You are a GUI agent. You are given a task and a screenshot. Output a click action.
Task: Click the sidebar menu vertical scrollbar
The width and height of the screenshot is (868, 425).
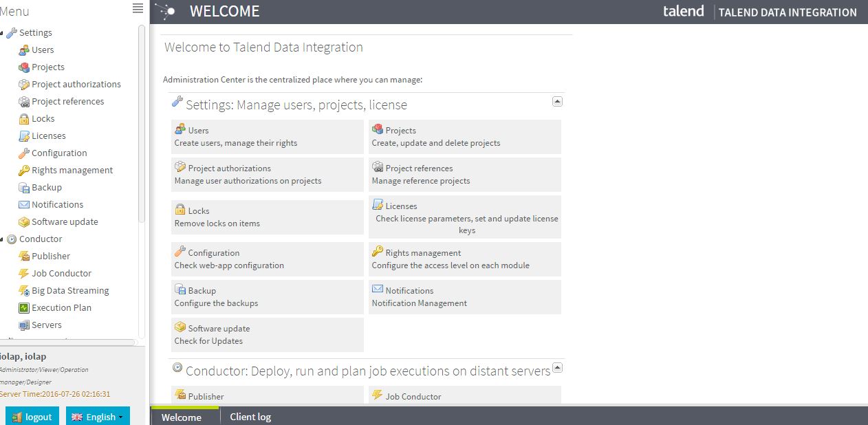142,124
